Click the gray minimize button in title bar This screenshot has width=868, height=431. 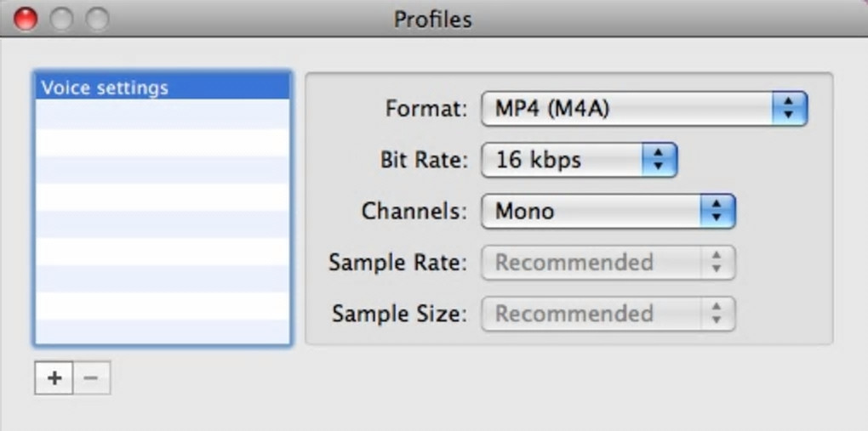(x=61, y=19)
